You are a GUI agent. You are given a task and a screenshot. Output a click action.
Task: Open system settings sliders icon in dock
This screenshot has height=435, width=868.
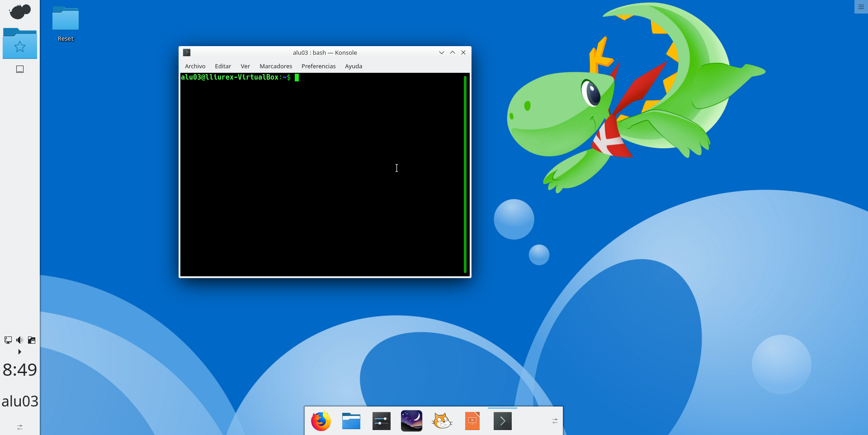tap(382, 421)
